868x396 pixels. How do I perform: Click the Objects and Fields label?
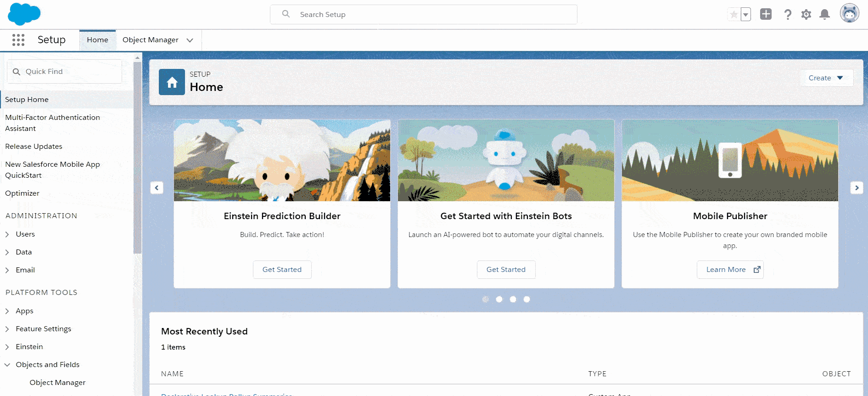[x=48, y=365]
